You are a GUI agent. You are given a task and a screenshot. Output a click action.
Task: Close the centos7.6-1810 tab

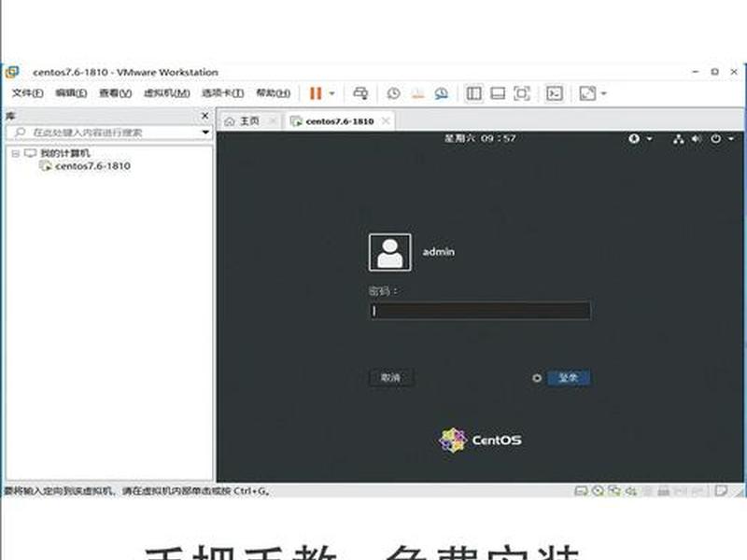(x=386, y=121)
